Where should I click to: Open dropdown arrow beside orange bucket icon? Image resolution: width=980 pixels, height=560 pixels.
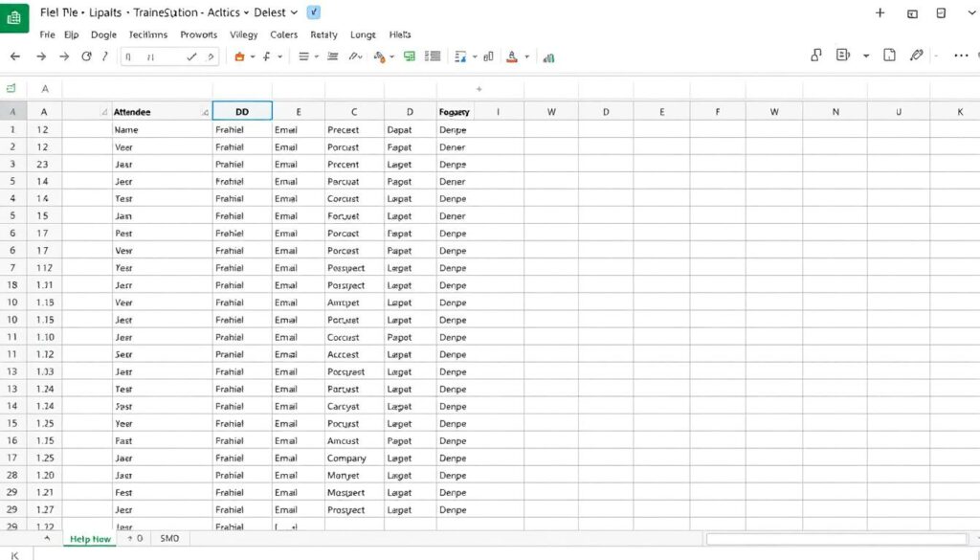point(253,56)
